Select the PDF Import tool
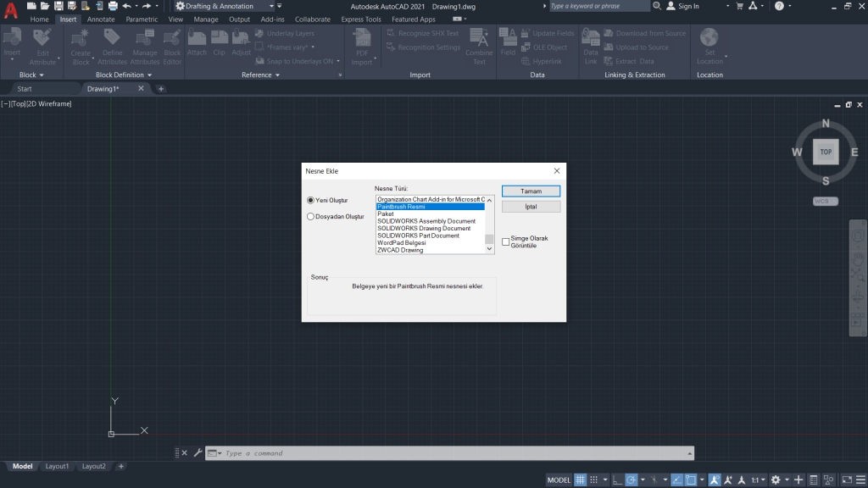868x488 pixels. pyautogui.click(x=363, y=47)
